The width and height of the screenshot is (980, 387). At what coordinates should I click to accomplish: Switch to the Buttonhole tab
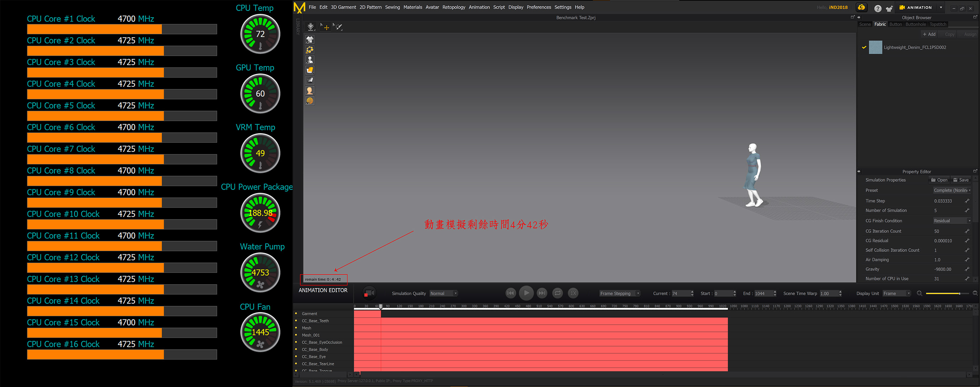point(915,24)
